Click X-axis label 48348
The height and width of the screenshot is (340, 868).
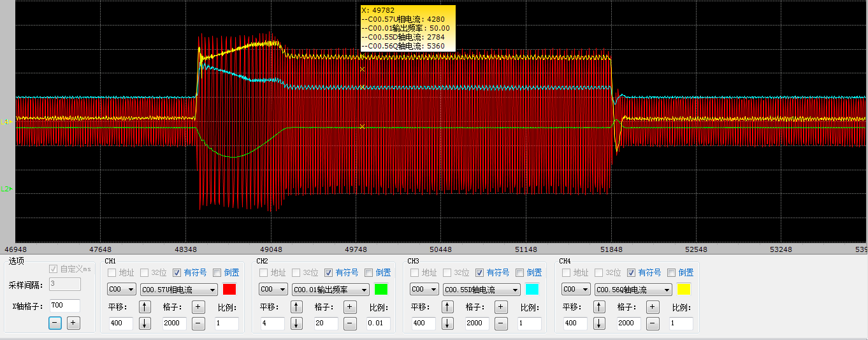pyautogui.click(x=185, y=249)
